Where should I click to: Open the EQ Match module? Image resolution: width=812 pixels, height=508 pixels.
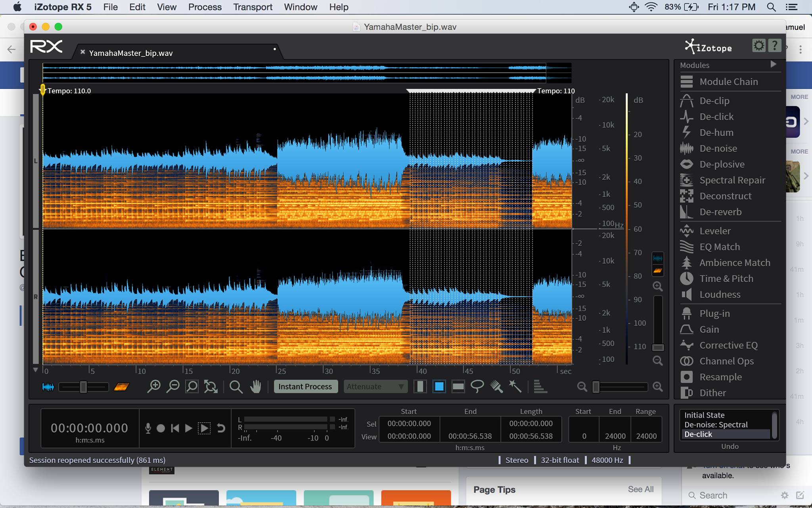(719, 247)
